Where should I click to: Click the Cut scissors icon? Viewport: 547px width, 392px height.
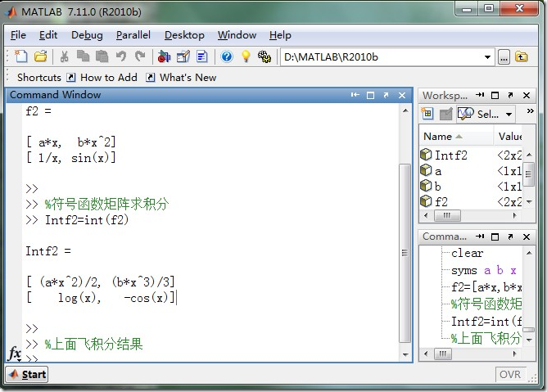64,56
